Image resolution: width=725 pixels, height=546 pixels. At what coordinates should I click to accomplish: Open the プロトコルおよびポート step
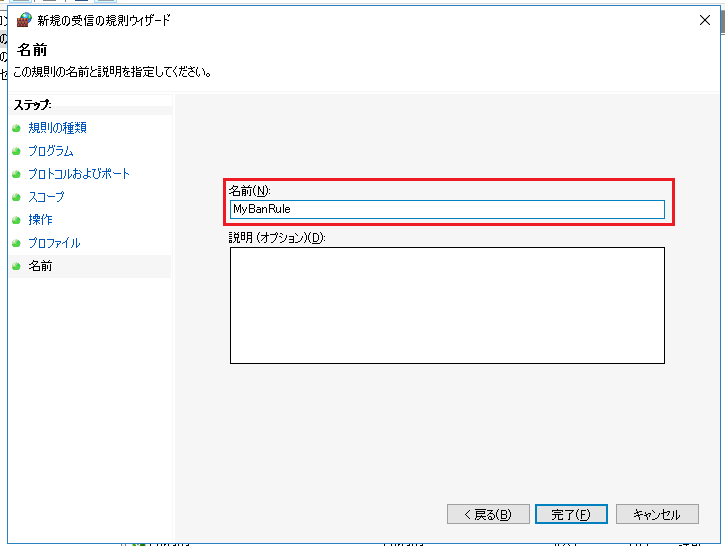79,174
